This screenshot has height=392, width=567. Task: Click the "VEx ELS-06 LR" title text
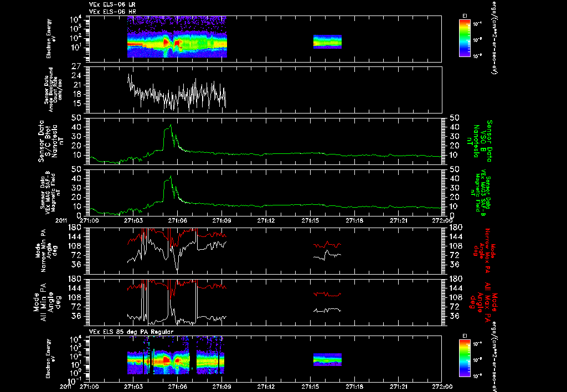coord(112,4)
